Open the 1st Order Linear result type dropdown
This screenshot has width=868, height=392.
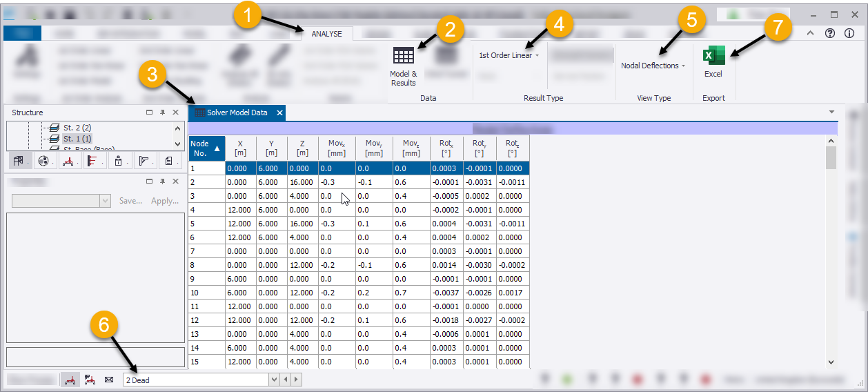(509, 55)
